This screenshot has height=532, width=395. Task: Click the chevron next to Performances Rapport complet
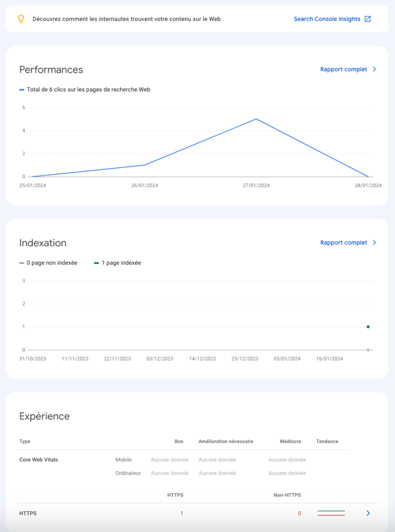pos(374,69)
